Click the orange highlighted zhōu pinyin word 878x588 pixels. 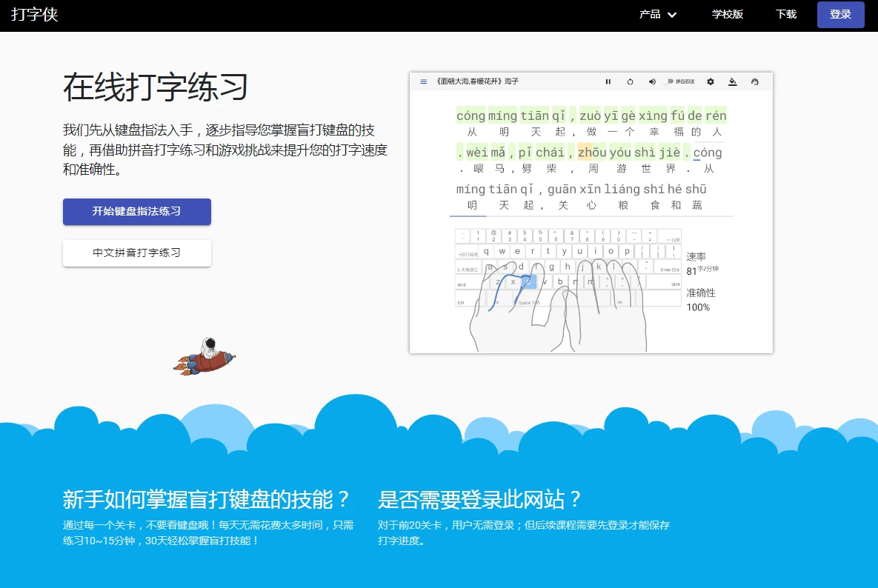pyautogui.click(x=592, y=153)
